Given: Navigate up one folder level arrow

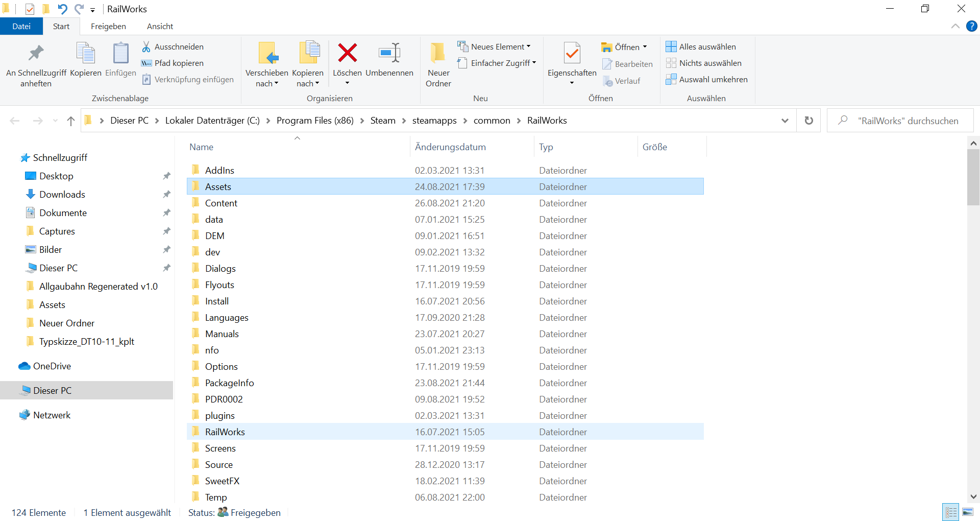Looking at the screenshot, I should pyautogui.click(x=71, y=121).
